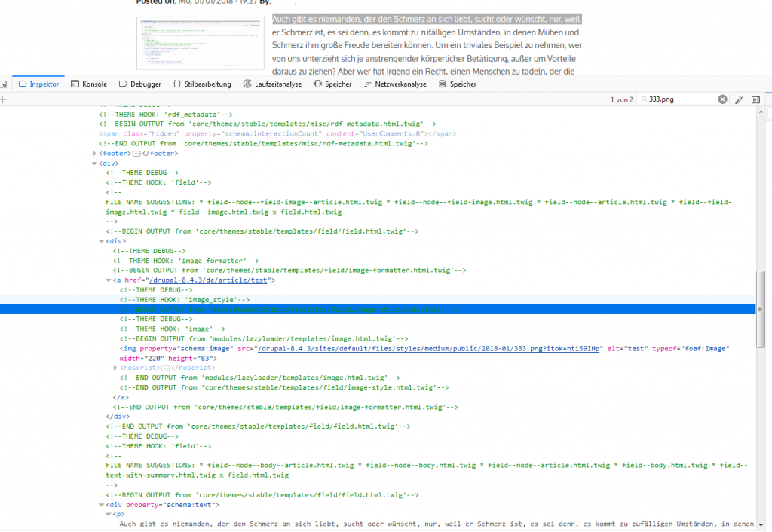Image resolution: width=772 pixels, height=532 pixels.
Task: Click the article thumbnail image on the page
Action: (x=199, y=43)
